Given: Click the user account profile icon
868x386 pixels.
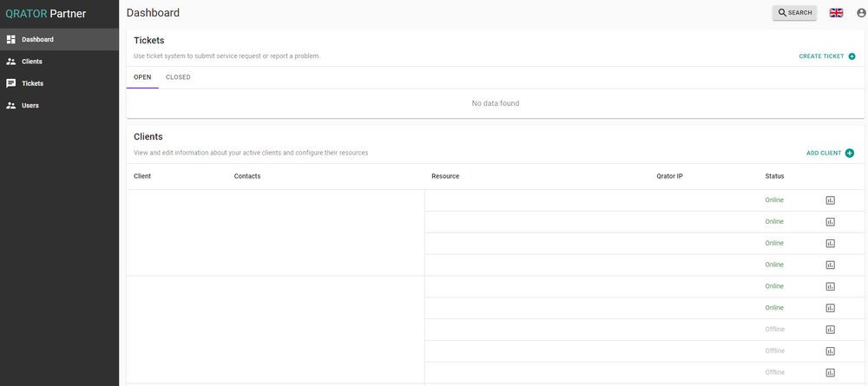Looking at the screenshot, I should click(861, 13).
